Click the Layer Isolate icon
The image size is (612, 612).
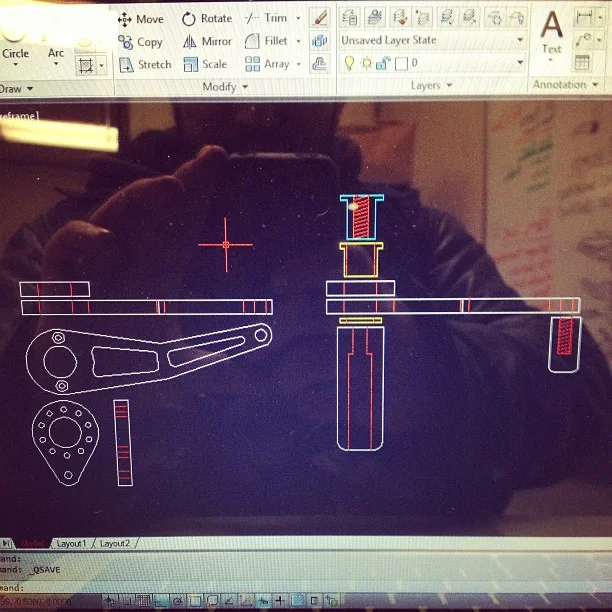447,17
